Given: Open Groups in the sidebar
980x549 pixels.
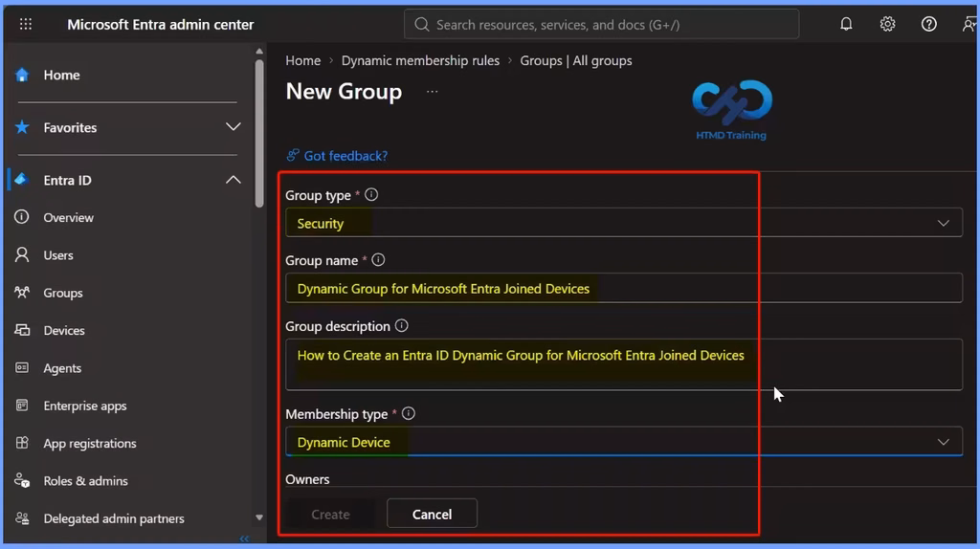Looking at the screenshot, I should point(63,293).
